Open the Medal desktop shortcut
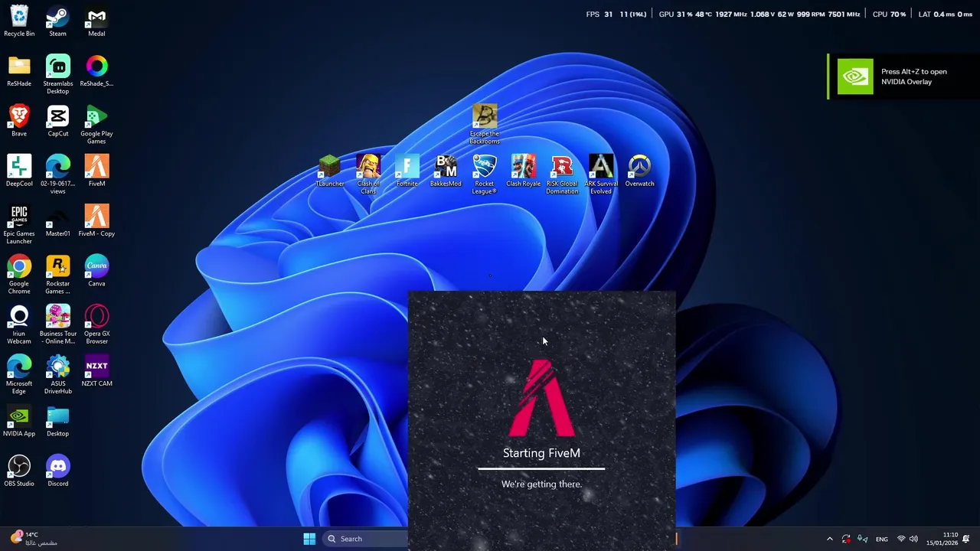This screenshot has width=980, height=551. tap(96, 21)
